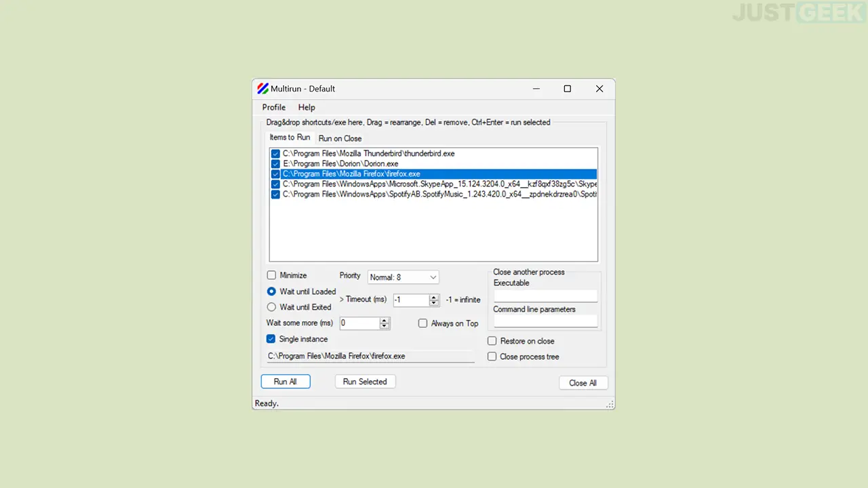Select the Dorion.exe list row
The width and height of the screenshot is (868, 488).
click(433, 164)
